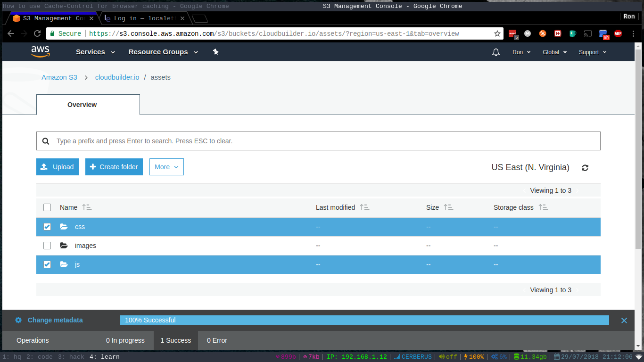Uncheck the css folder checkbox

click(47, 227)
